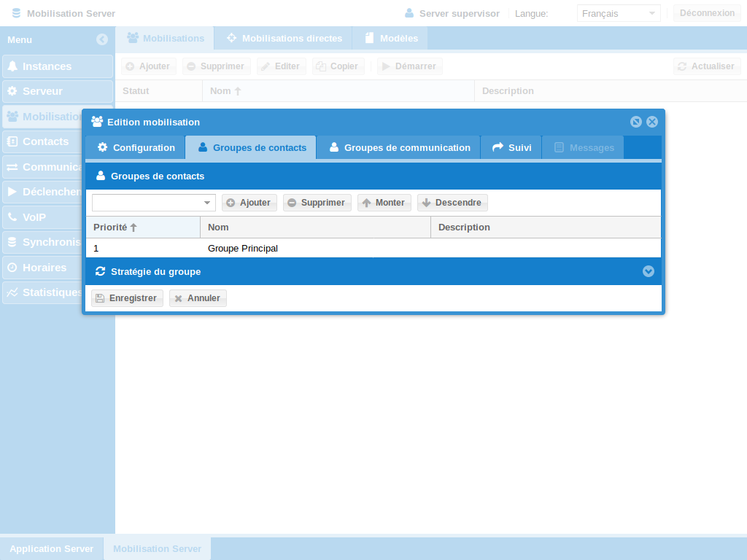Click the floppy disk icon on Enregistrer
This screenshot has height=560, width=747.
(x=100, y=298)
